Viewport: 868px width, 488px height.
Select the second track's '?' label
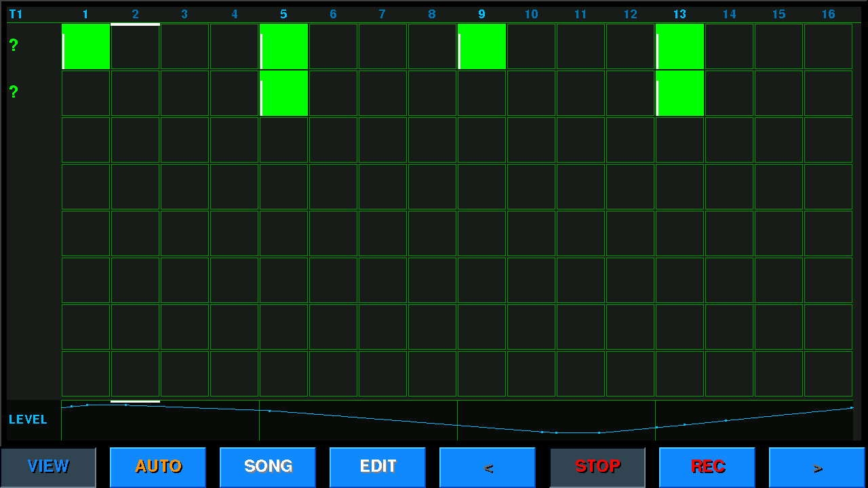coord(14,92)
